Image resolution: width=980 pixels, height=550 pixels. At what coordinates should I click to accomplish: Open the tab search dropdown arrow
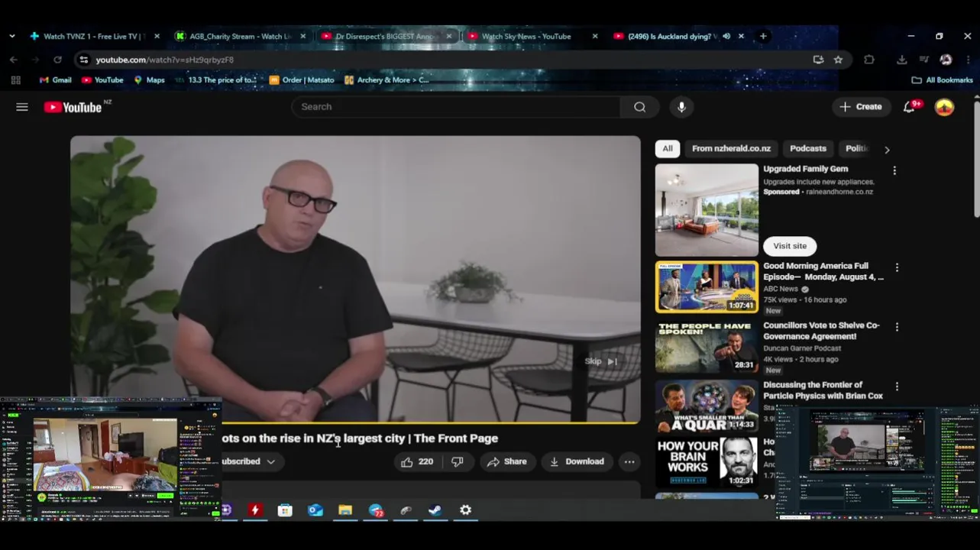pyautogui.click(x=12, y=36)
